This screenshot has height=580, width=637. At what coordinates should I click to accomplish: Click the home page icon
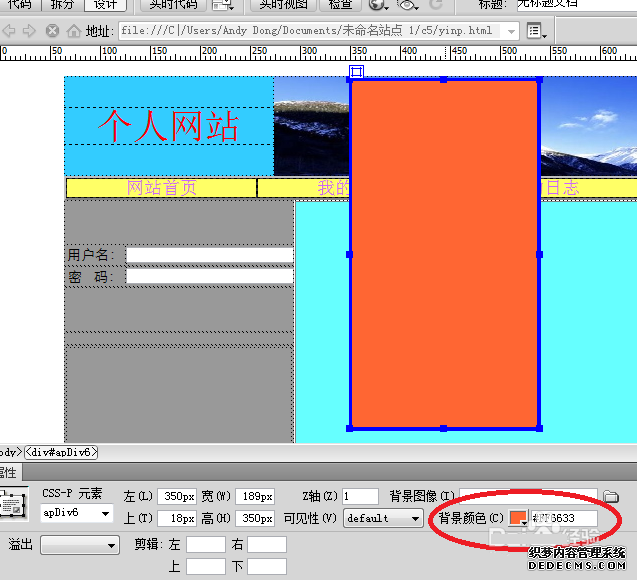pos(74,31)
